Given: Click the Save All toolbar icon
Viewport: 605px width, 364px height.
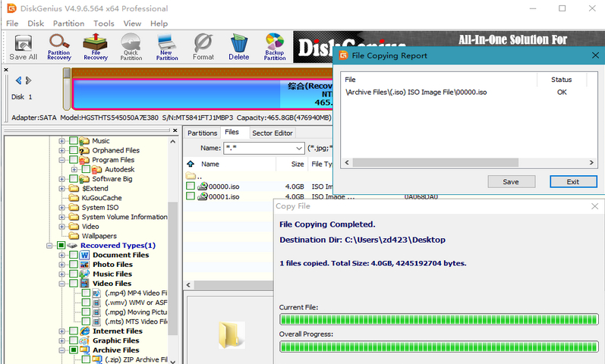Looking at the screenshot, I should (x=23, y=47).
